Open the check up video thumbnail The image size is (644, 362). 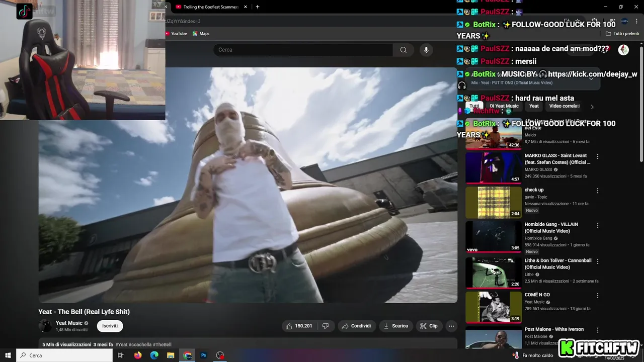click(494, 202)
